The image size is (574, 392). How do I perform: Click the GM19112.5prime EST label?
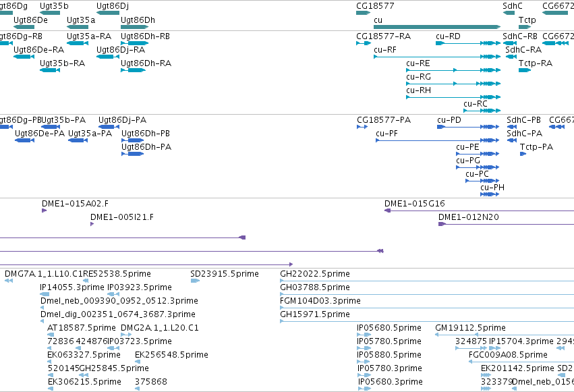(x=470, y=328)
